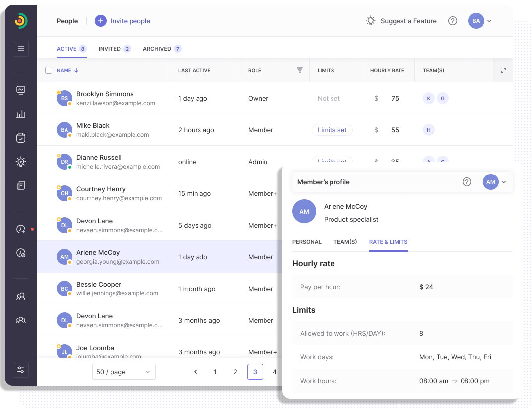Click the H team badge for Mike Black
This screenshot has height=408, width=532.
pos(428,130)
